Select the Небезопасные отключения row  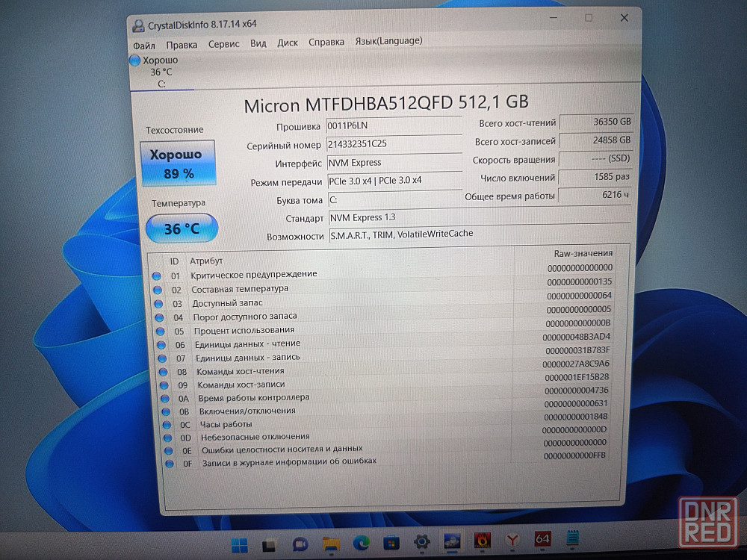click(388, 433)
